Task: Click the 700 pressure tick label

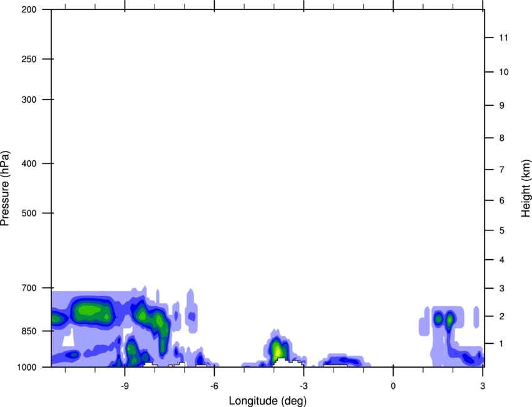Action: [x=29, y=287]
